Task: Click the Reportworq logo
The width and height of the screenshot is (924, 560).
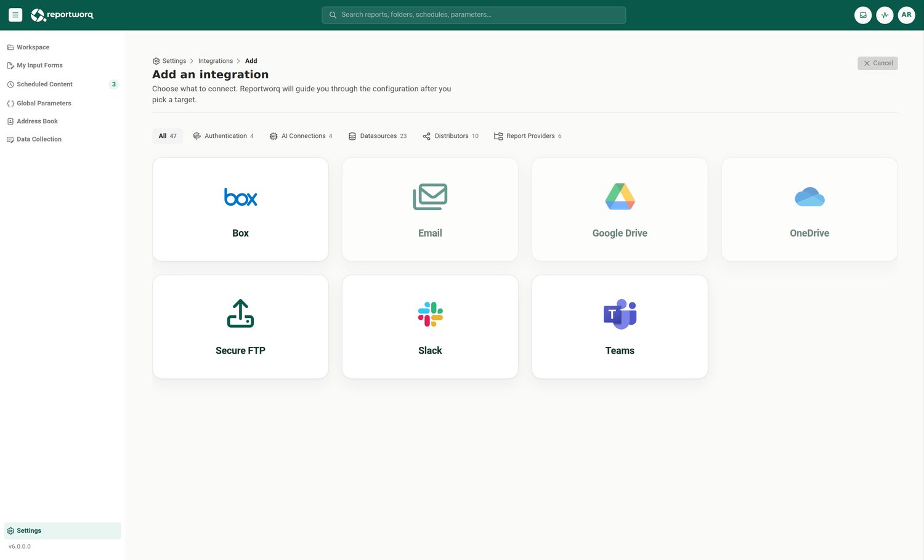Action: (62, 15)
